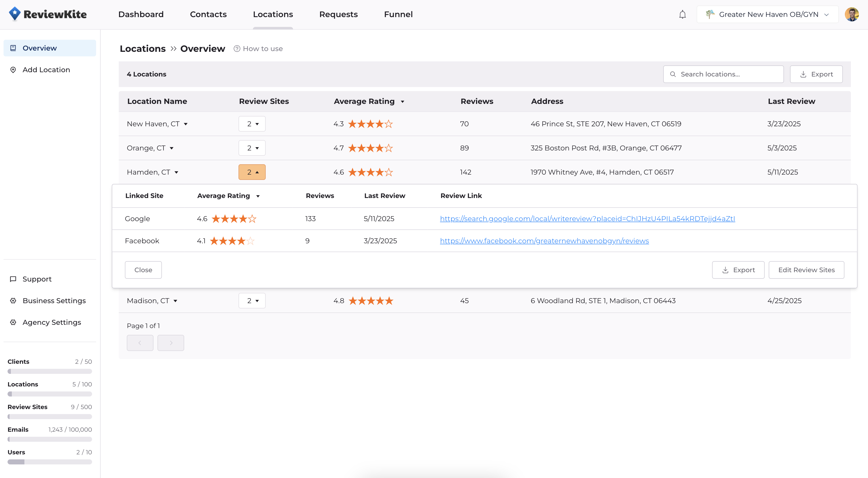Click the Users usage progress bar
Viewport: 868px width, 478px height.
click(x=50, y=462)
